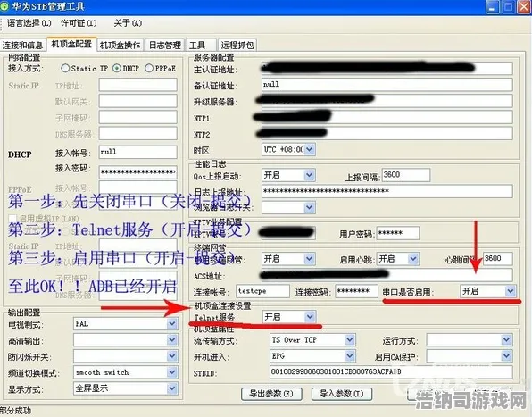Click the 上报间隔 3600 field
The width and height of the screenshot is (532, 417).
(x=406, y=175)
